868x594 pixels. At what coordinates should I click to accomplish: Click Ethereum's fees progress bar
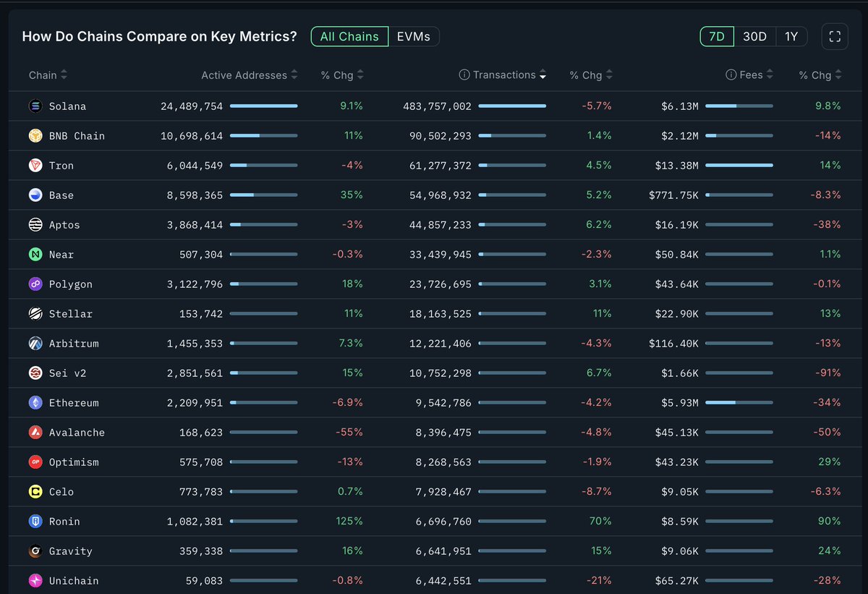tap(739, 402)
